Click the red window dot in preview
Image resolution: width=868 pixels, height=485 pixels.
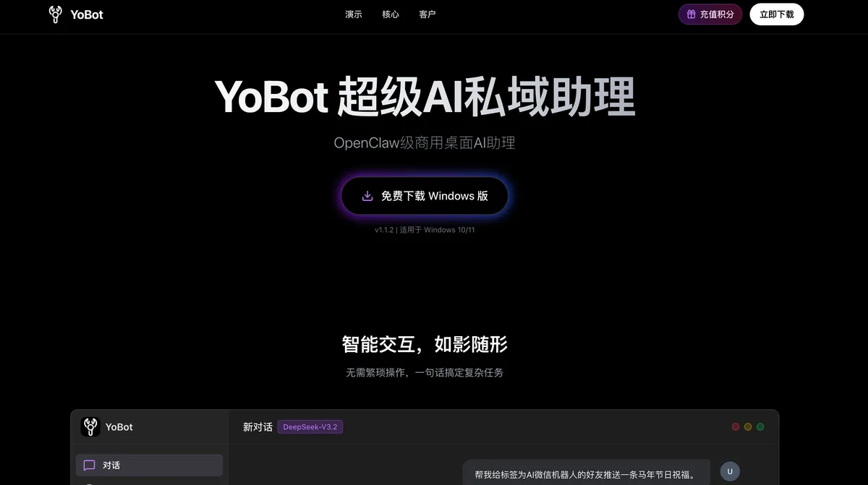[x=736, y=427]
